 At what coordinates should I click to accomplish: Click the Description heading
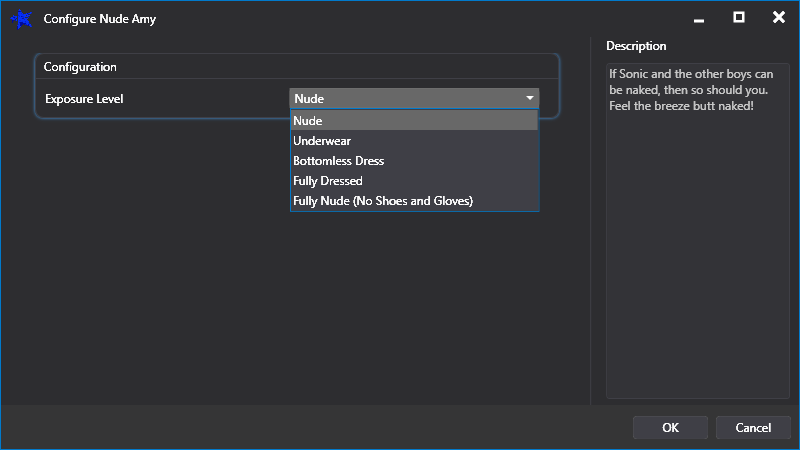tap(636, 46)
